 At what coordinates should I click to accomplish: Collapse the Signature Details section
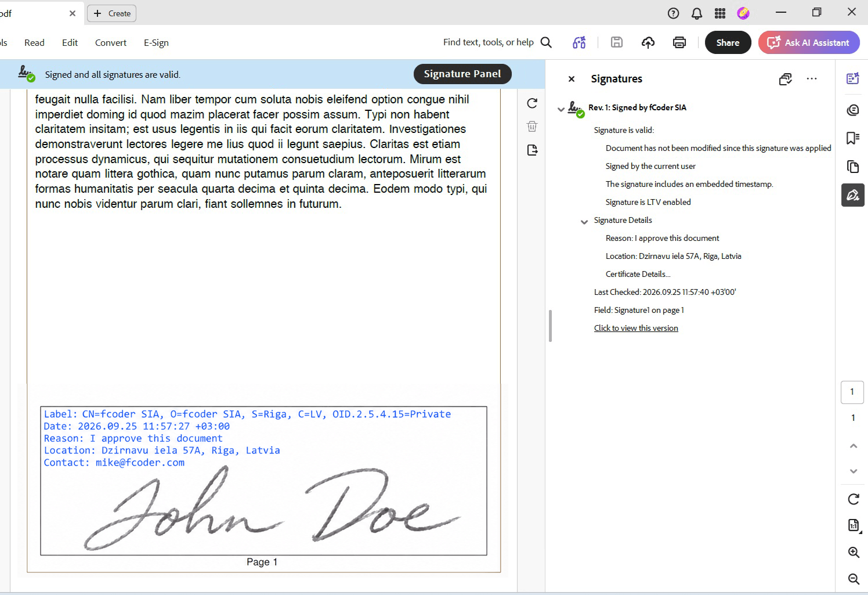coord(584,222)
